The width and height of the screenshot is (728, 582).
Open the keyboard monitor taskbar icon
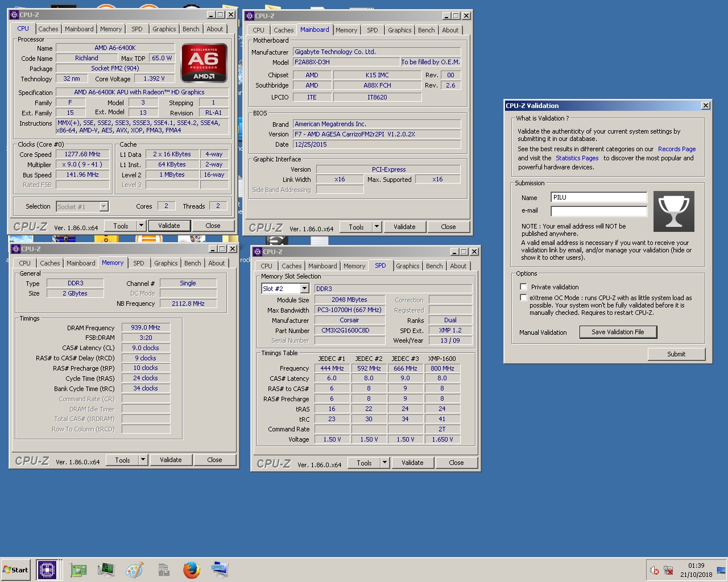[x=220, y=569]
